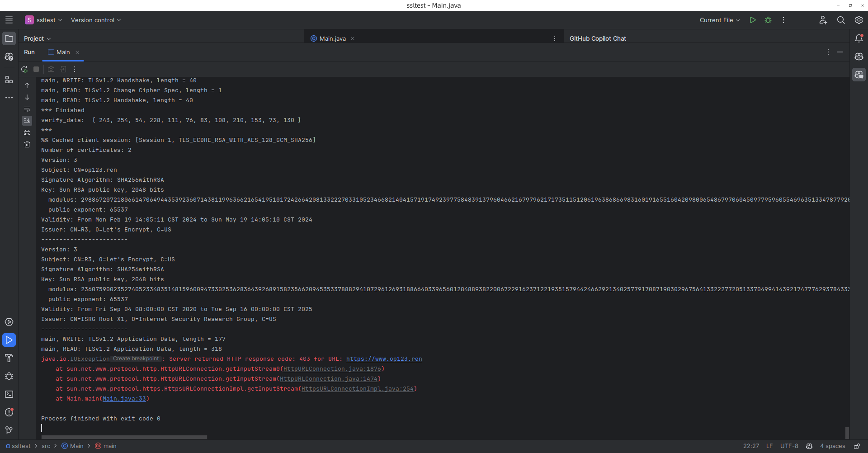Open the main hamburger menu
Image resolution: width=868 pixels, height=453 pixels.
pyautogui.click(x=9, y=20)
